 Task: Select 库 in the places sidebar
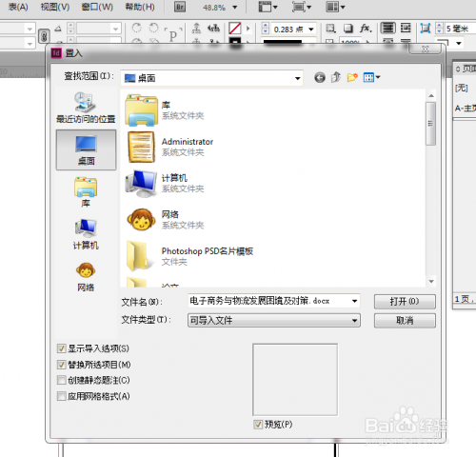[x=86, y=192]
